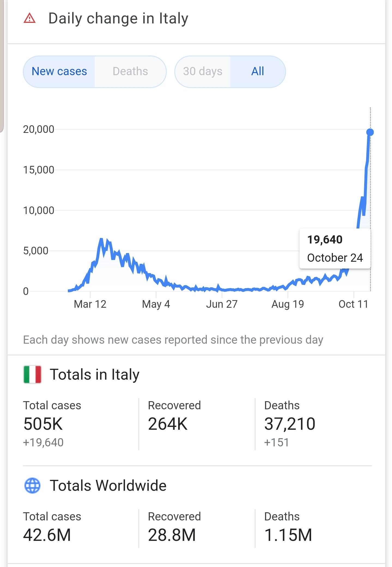Click the March peak on the chart line

click(x=101, y=240)
